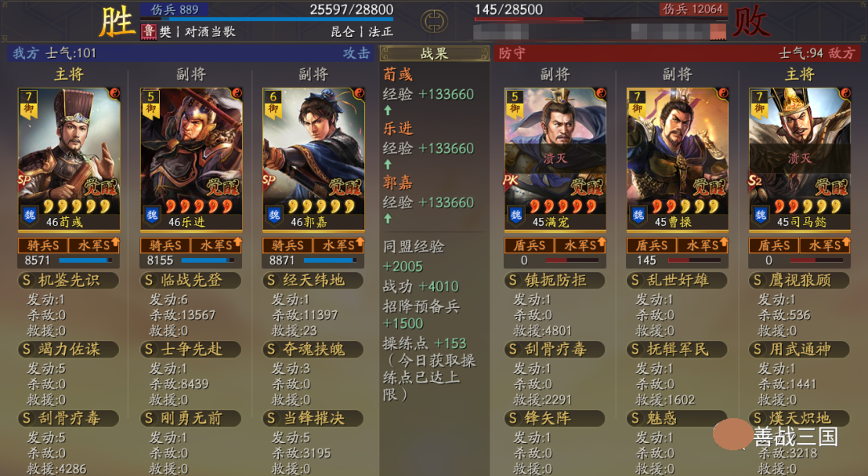
Task: Open the 战果 tab header
Action: [435, 54]
